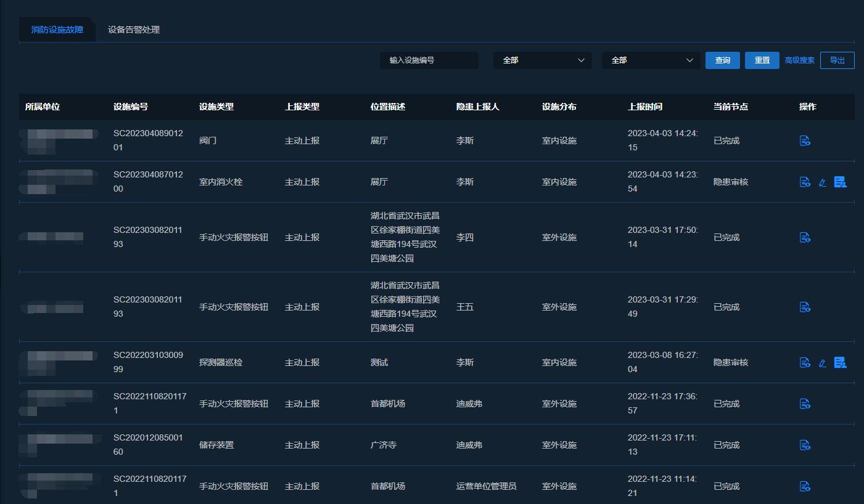Viewport: 864px width, 504px height.
Task: Click the 设施类型 column header
Action: click(x=216, y=107)
